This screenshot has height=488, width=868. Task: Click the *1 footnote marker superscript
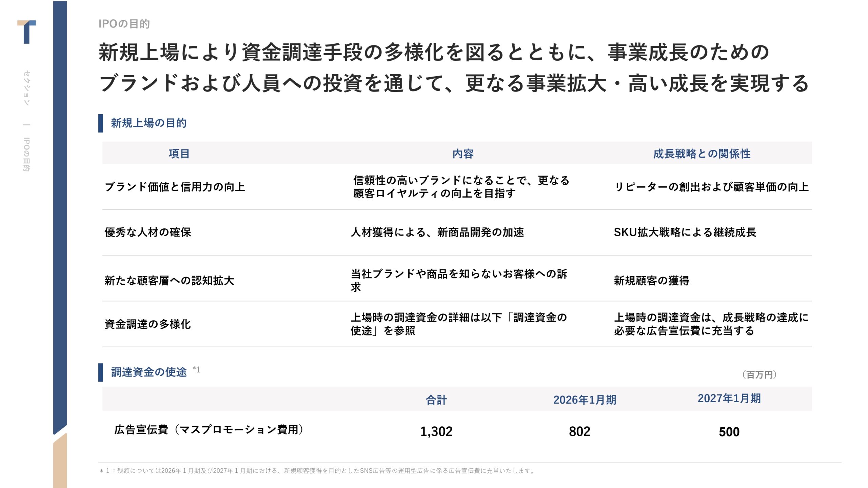[196, 369]
